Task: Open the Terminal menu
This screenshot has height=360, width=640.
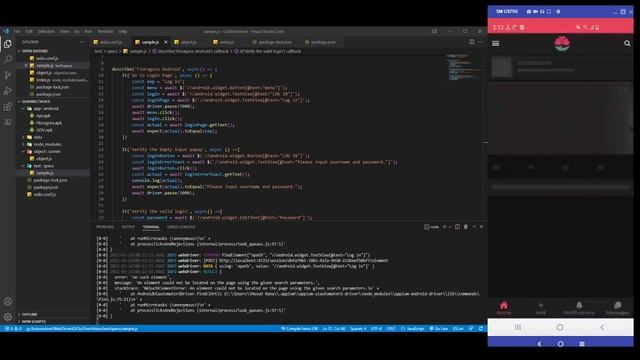Action: tap(105, 31)
